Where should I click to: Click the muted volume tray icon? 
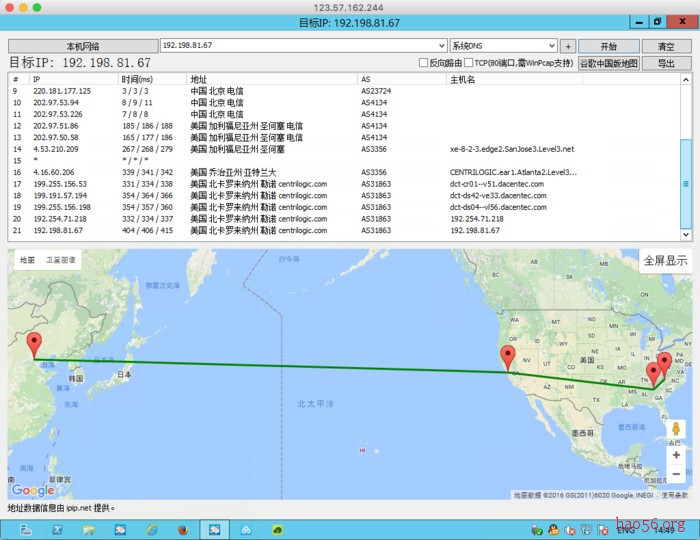(x=570, y=530)
